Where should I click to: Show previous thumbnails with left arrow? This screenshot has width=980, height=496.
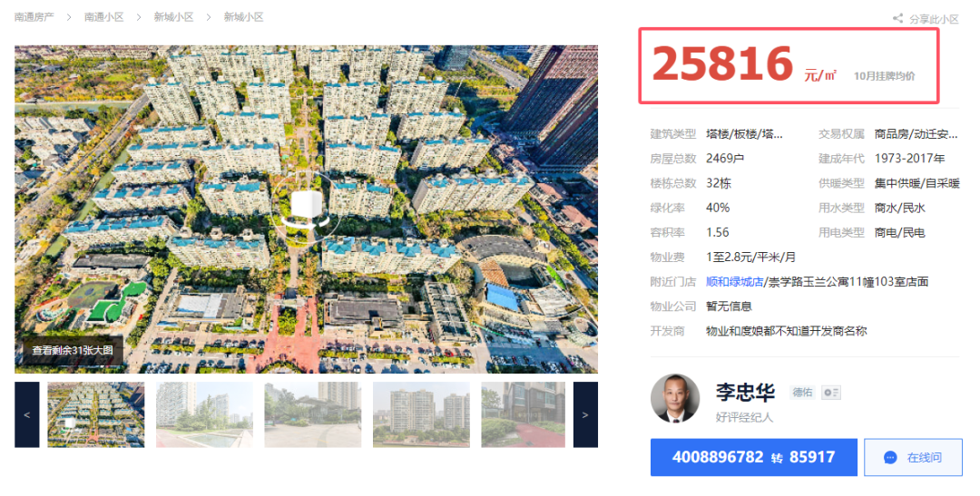[x=27, y=414]
